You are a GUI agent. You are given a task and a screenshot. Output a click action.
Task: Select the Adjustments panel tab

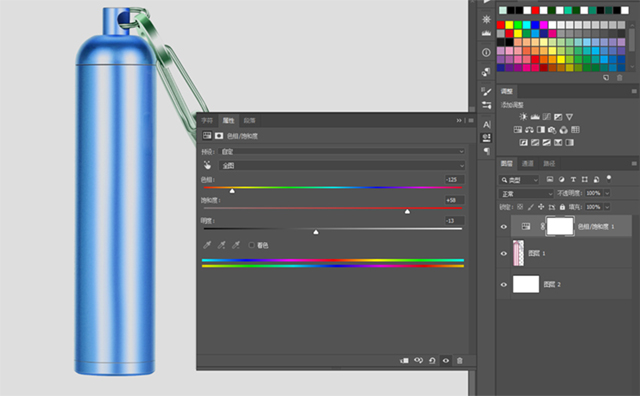click(x=507, y=91)
